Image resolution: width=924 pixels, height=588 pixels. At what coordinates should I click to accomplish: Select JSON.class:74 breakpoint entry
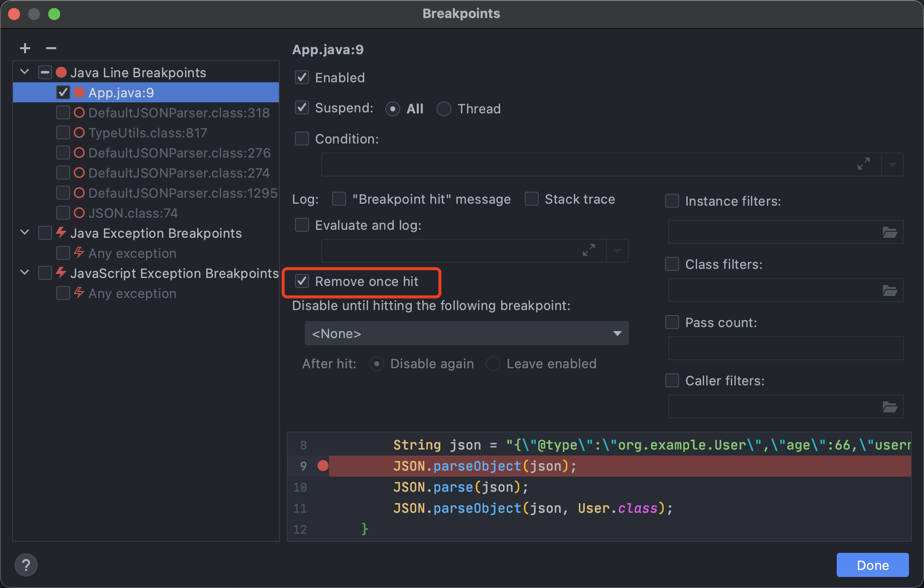[133, 213]
